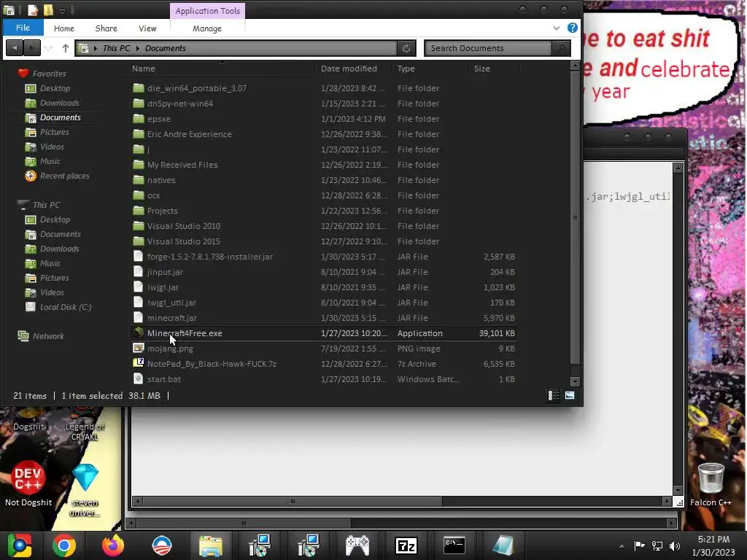Open the Share ribbon tab

(107, 28)
